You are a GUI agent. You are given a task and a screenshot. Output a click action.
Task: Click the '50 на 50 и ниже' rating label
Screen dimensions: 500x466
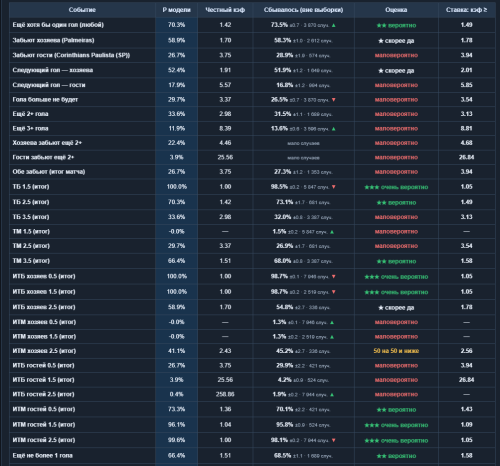(x=396, y=351)
